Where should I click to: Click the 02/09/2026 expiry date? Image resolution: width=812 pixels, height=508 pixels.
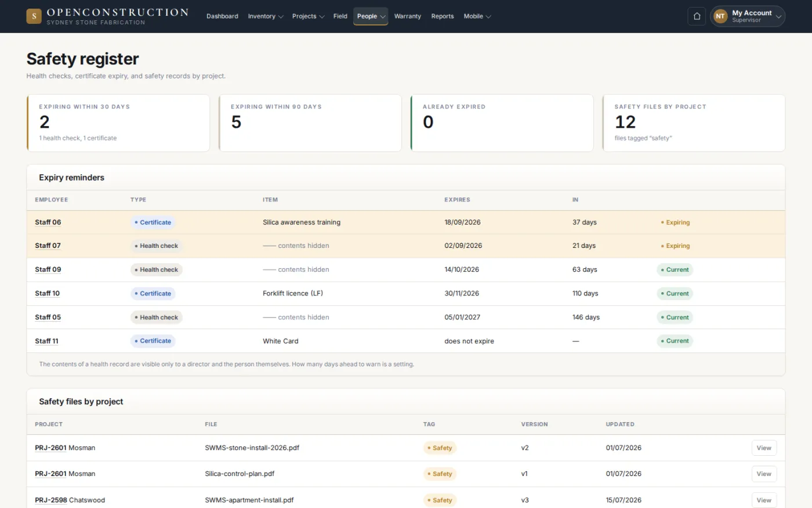463,246
